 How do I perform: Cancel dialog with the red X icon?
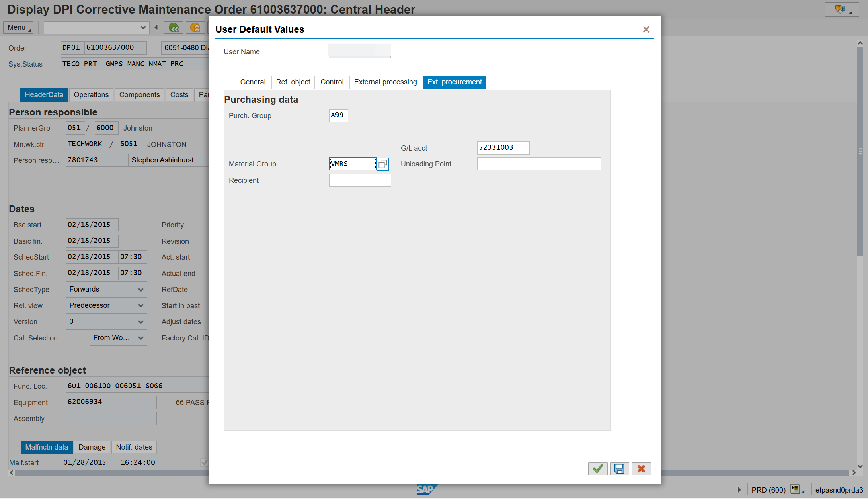pos(641,469)
